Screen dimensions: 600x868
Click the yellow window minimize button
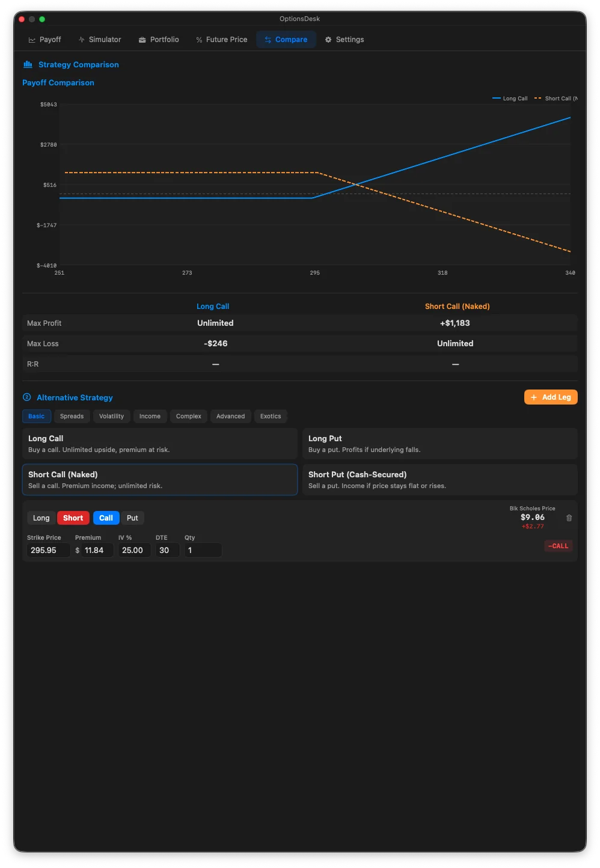tap(32, 19)
